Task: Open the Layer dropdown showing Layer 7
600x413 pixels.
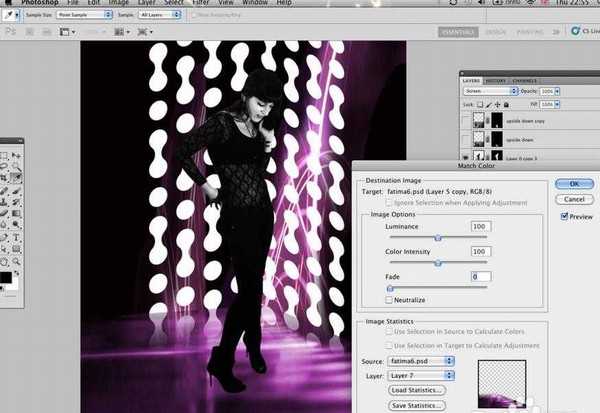Action: tap(419, 375)
